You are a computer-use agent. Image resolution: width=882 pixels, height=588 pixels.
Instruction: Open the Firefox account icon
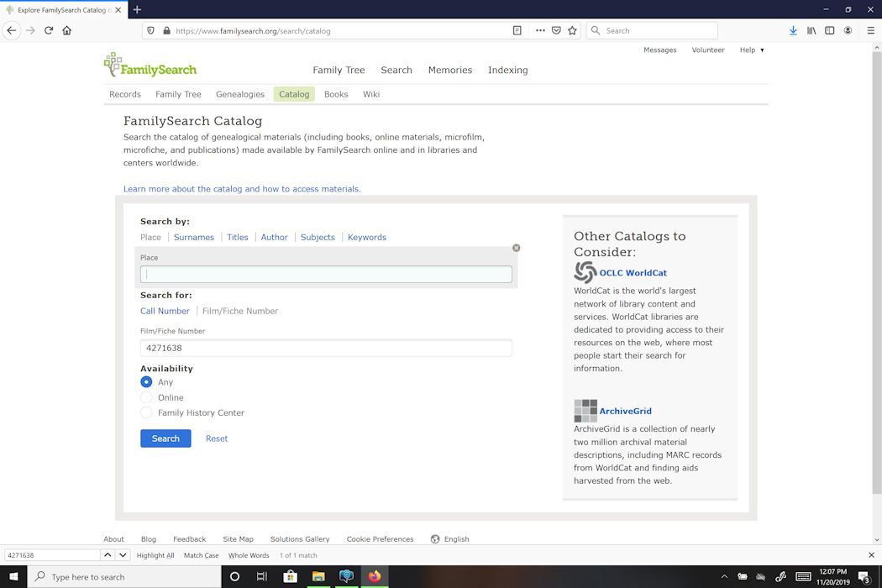(848, 30)
